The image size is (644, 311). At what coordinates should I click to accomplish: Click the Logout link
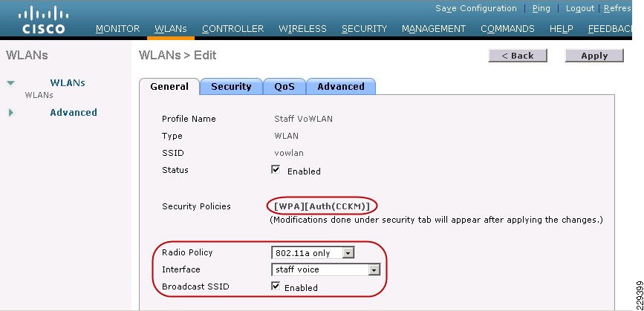coord(580,9)
